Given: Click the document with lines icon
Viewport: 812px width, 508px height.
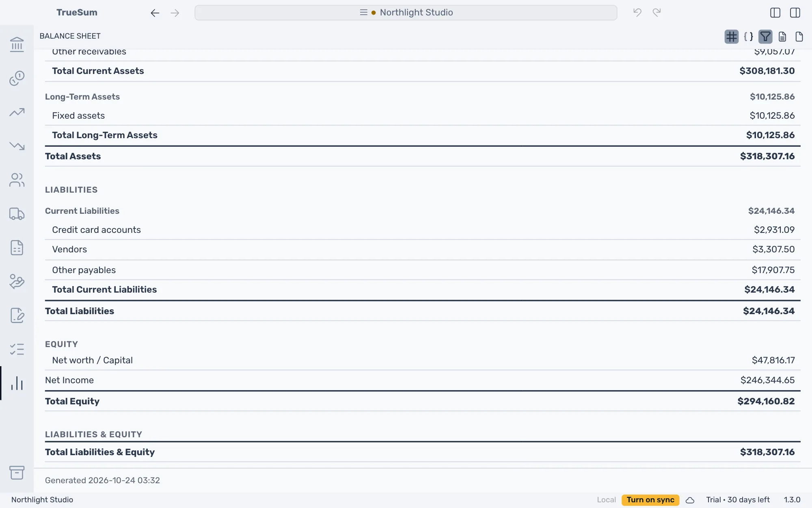Looking at the screenshot, I should coord(782,37).
